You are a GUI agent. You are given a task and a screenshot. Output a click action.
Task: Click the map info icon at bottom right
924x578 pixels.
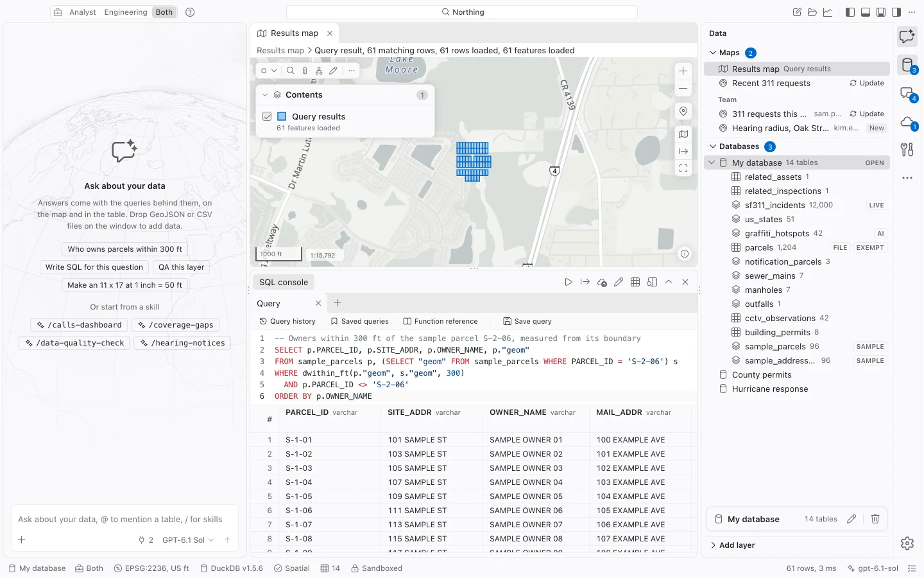click(685, 254)
